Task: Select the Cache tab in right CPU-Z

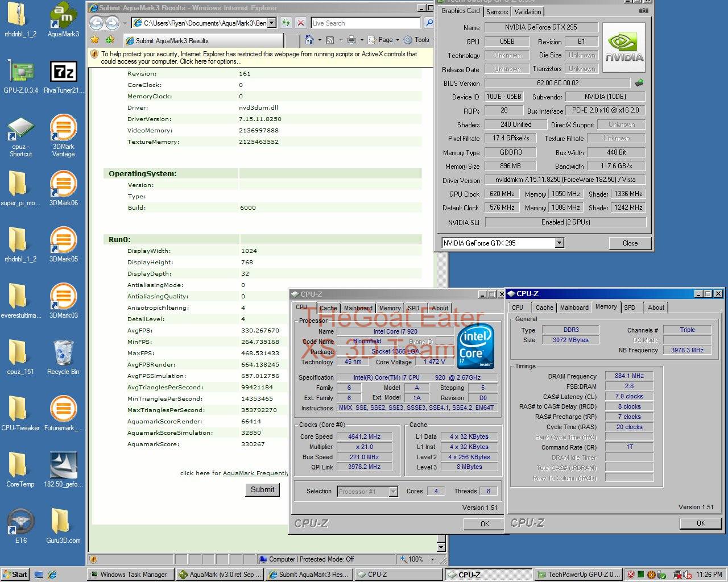Action: 544,307
